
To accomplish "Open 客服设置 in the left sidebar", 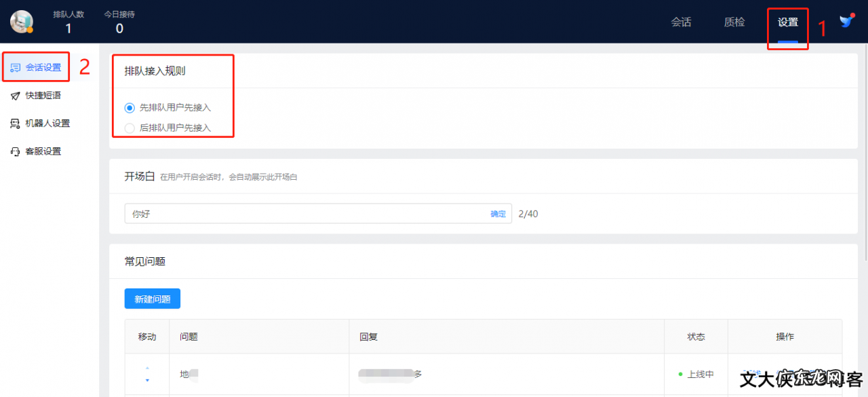I will (43, 151).
